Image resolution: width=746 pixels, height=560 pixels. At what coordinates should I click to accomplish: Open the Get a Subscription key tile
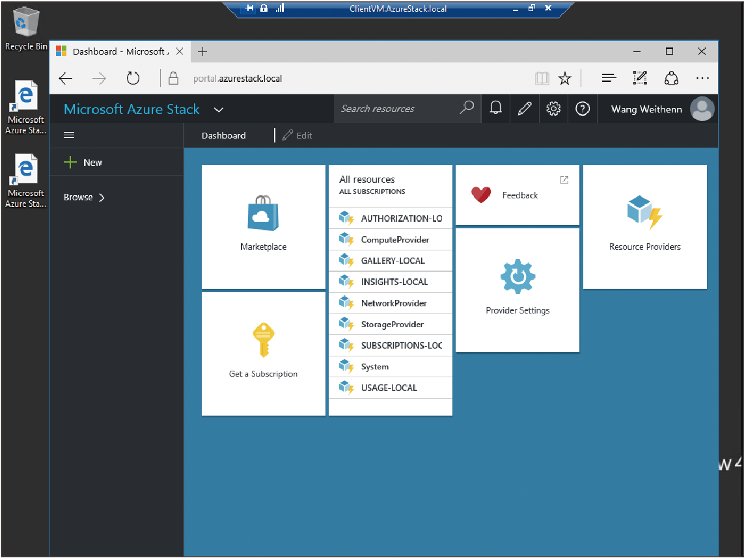[x=263, y=354]
